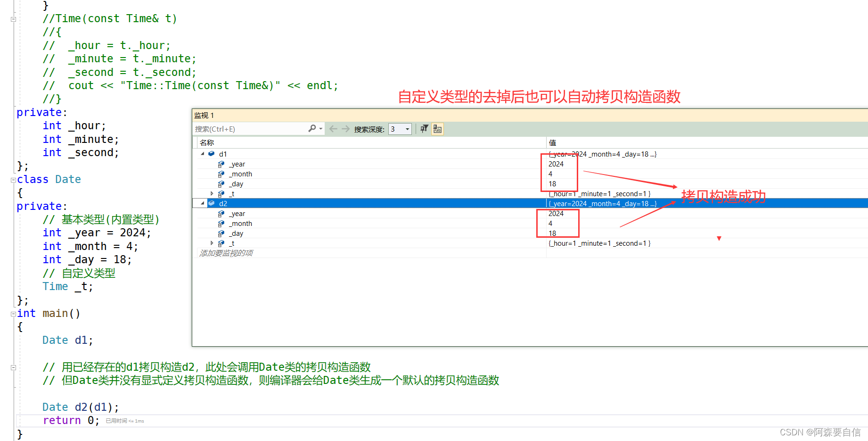Image resolution: width=868 pixels, height=441 pixels.
Task: Select the d2 row name
Action: tap(223, 204)
